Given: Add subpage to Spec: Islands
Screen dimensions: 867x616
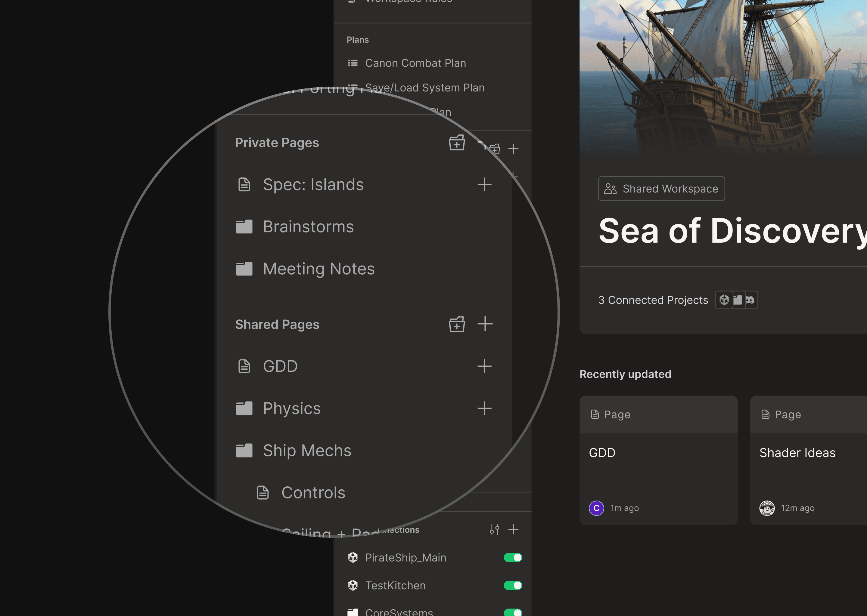Looking at the screenshot, I should point(484,185).
